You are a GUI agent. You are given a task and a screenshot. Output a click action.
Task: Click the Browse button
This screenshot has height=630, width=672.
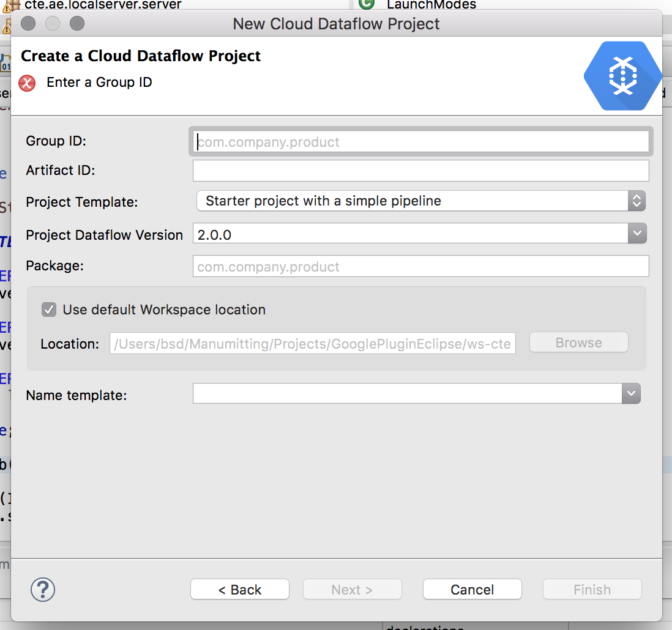pos(578,342)
